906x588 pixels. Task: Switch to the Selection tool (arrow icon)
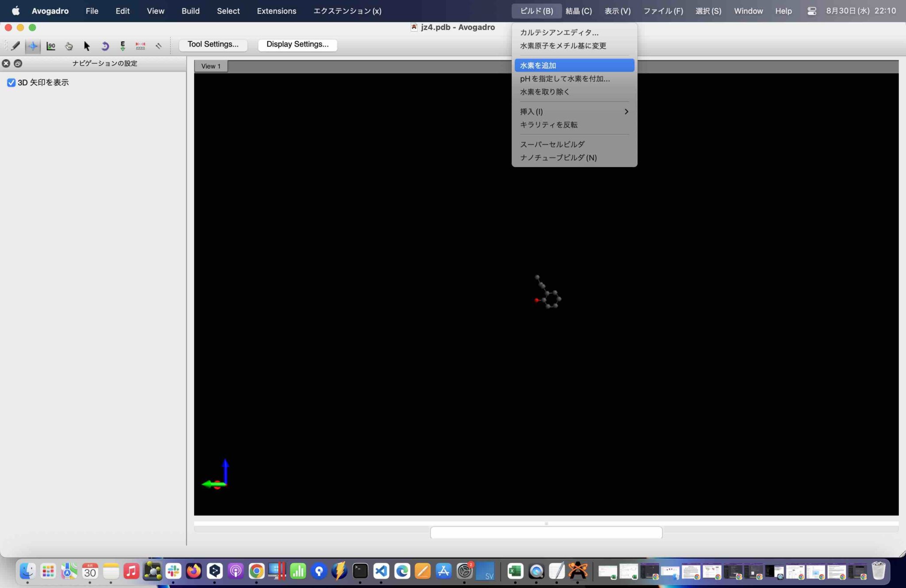click(x=87, y=46)
